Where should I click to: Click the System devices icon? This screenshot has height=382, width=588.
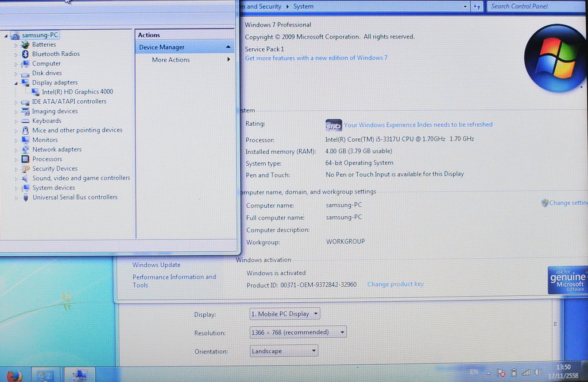point(25,188)
